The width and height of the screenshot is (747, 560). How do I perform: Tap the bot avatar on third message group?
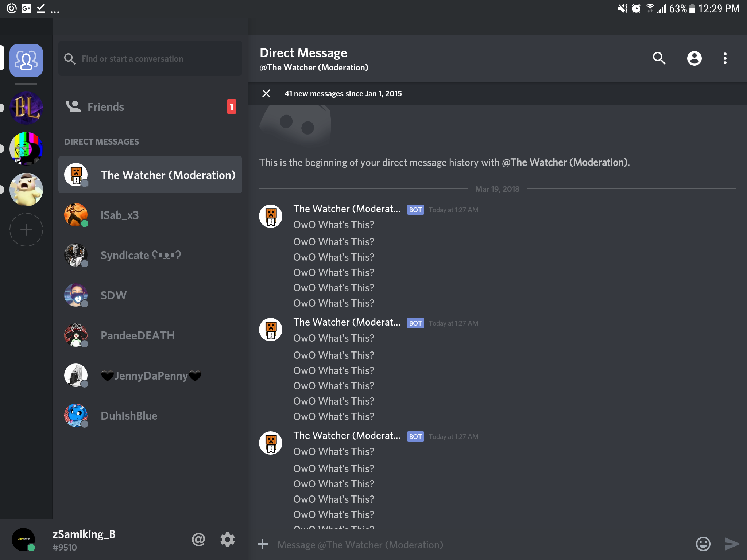[x=271, y=443]
